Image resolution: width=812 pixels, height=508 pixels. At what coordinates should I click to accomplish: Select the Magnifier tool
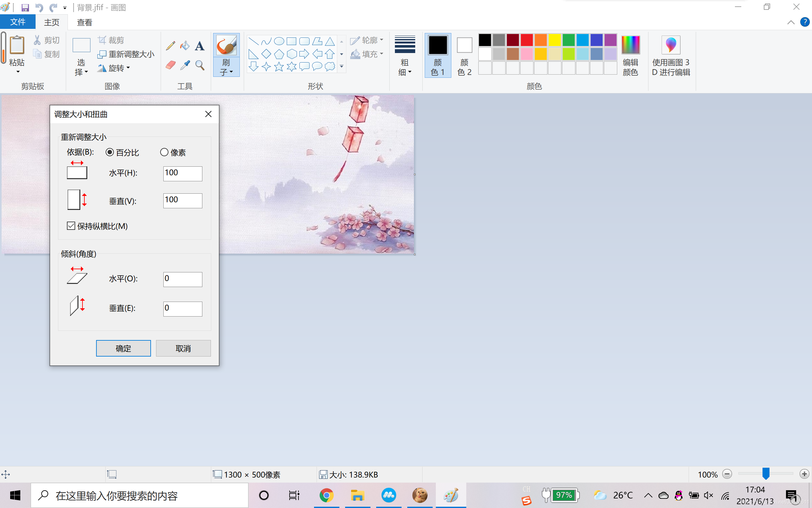tap(200, 65)
